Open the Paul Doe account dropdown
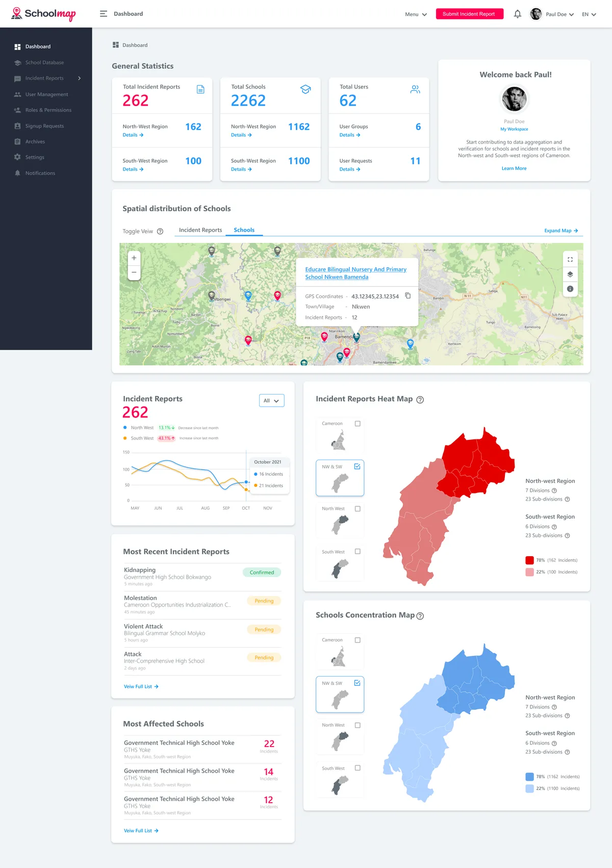The height and width of the screenshot is (868, 612). click(x=559, y=14)
